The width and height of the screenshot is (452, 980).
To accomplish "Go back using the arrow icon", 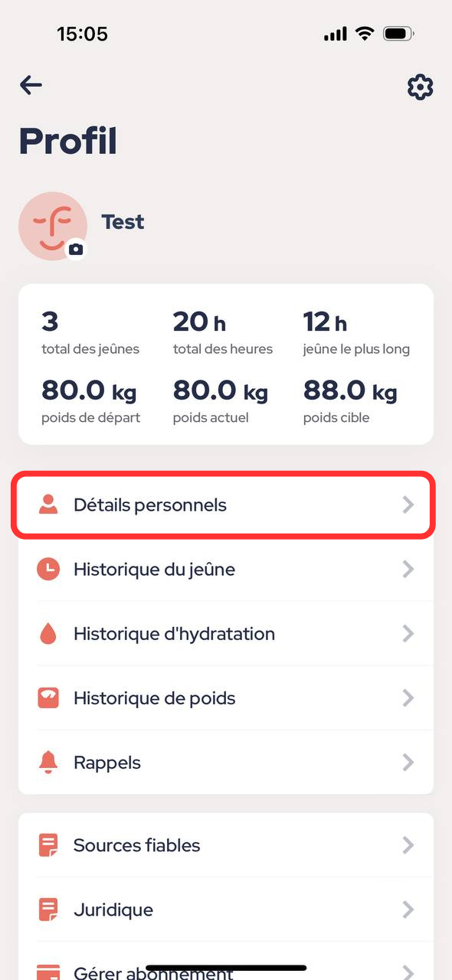I will click(31, 84).
